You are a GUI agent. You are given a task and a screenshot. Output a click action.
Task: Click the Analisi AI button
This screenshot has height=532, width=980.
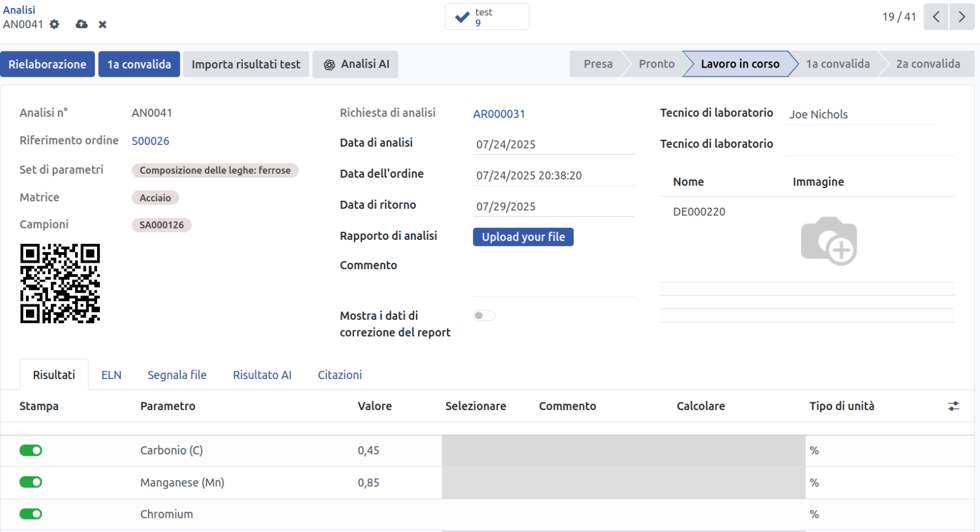[356, 64]
